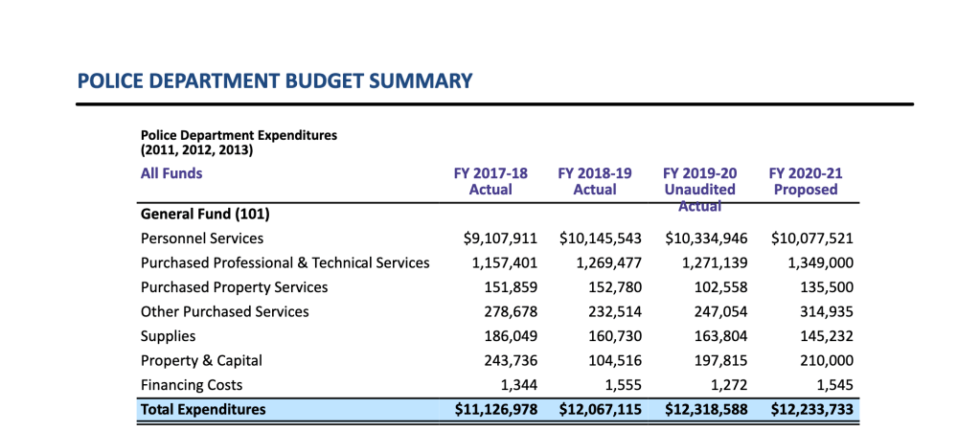Click the Police Department Budget Summary heading
Viewport: 980px width, 432px height.
tap(275, 80)
